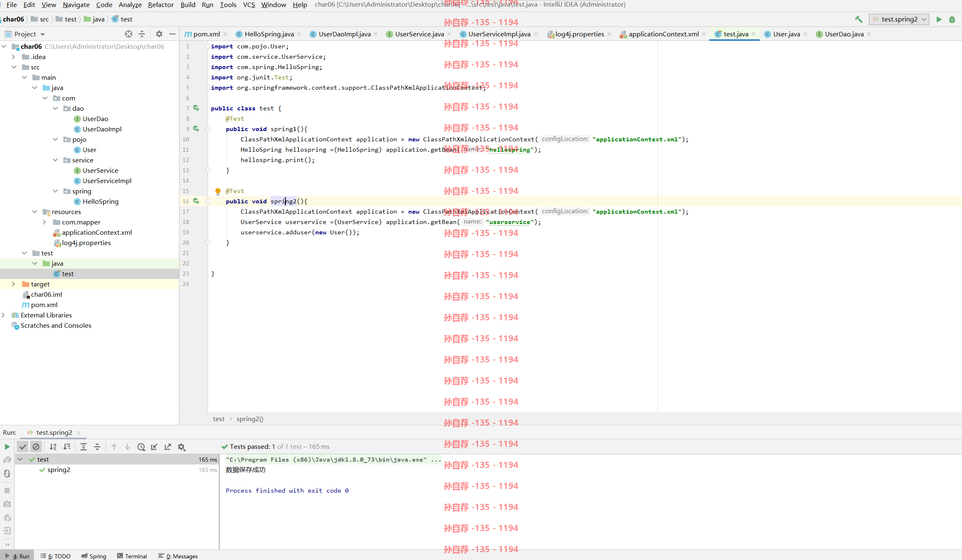962x560 pixels.
Task: Rerun tests in Run panel
Action: [x=7, y=447]
